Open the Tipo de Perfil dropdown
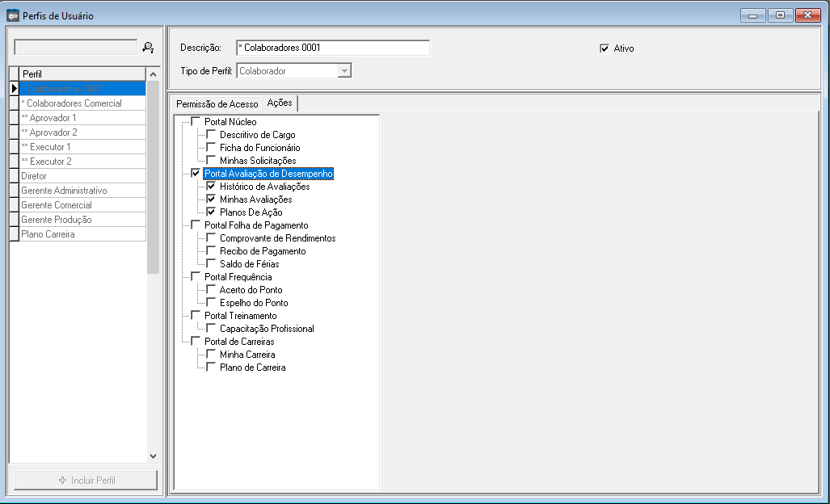Screen dimensions: 830x504 click(x=344, y=71)
